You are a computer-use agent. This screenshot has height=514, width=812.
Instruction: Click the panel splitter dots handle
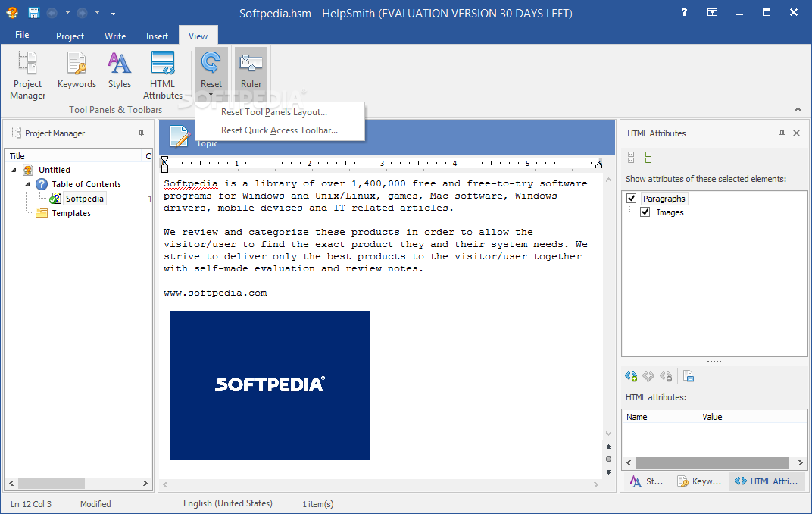tap(714, 362)
